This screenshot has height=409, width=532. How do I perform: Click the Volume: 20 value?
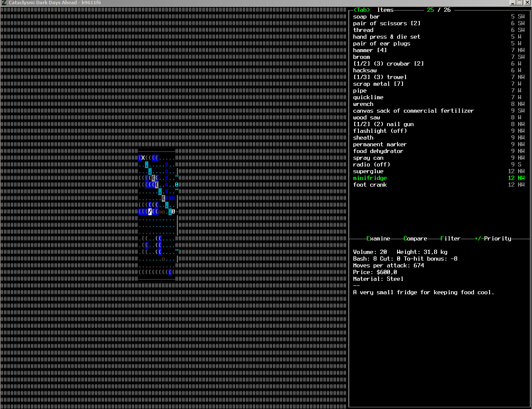click(370, 252)
